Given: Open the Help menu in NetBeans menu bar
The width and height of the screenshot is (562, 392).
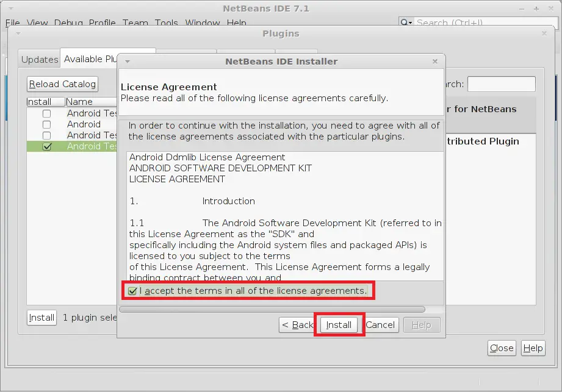Looking at the screenshot, I should pyautogui.click(x=237, y=23).
